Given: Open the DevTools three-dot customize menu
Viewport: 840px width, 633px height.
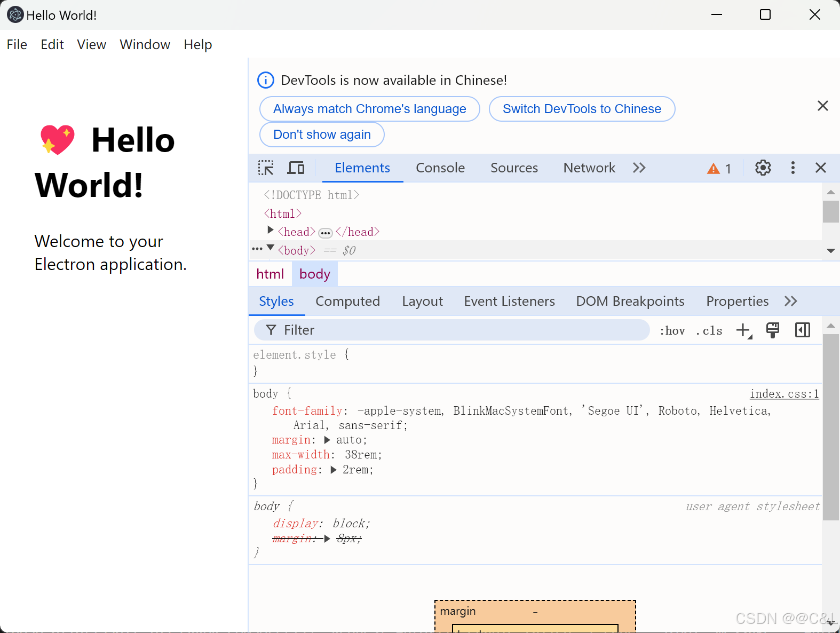Looking at the screenshot, I should click(793, 168).
